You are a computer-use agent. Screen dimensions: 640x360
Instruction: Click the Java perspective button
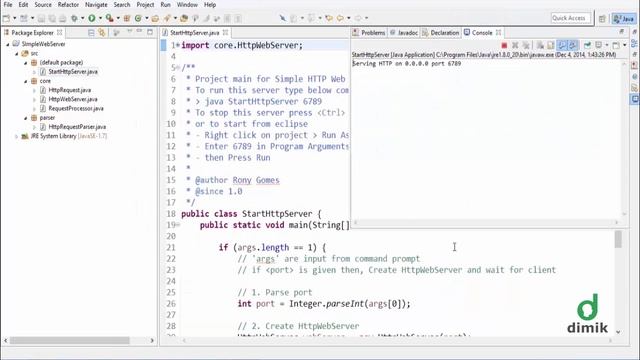click(624, 18)
